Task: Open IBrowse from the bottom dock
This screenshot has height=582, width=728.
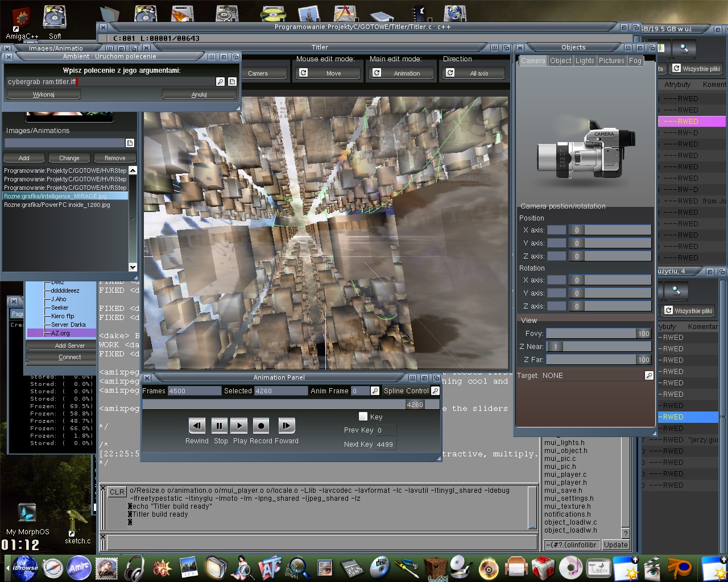Action: [25, 568]
